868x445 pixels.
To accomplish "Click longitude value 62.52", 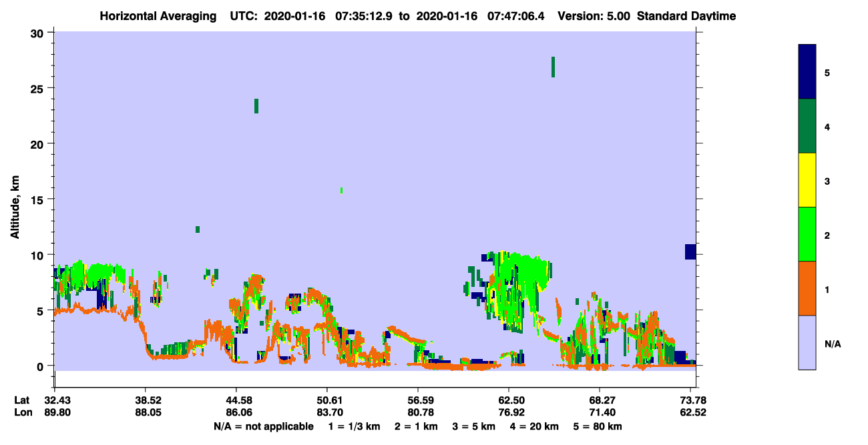I will (x=692, y=412).
